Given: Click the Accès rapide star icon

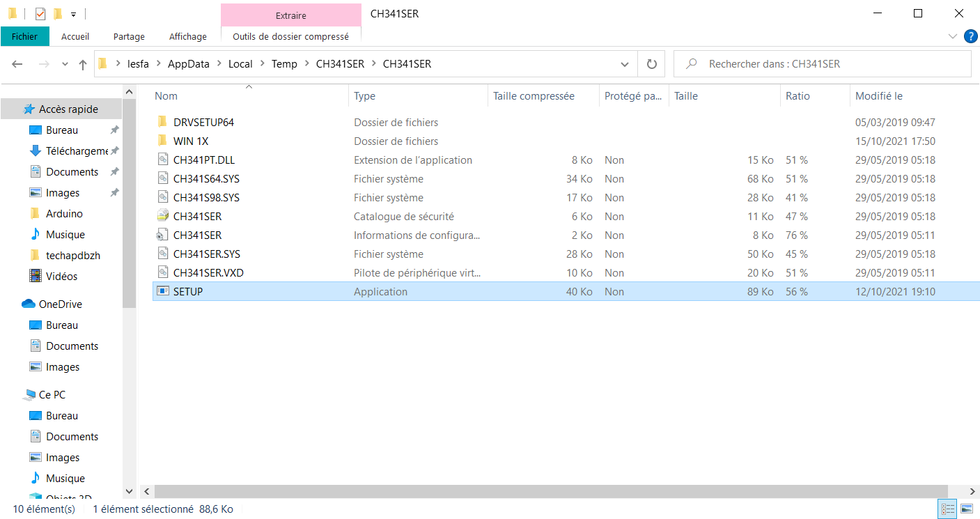Looking at the screenshot, I should (29, 109).
